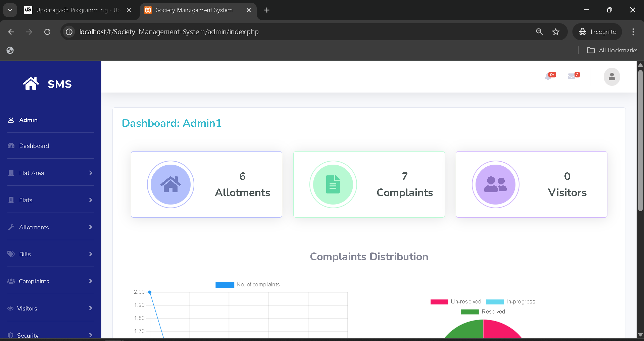644x341 pixels.
Task: Expand the Visitors sidebar menu
Action: (x=50, y=308)
